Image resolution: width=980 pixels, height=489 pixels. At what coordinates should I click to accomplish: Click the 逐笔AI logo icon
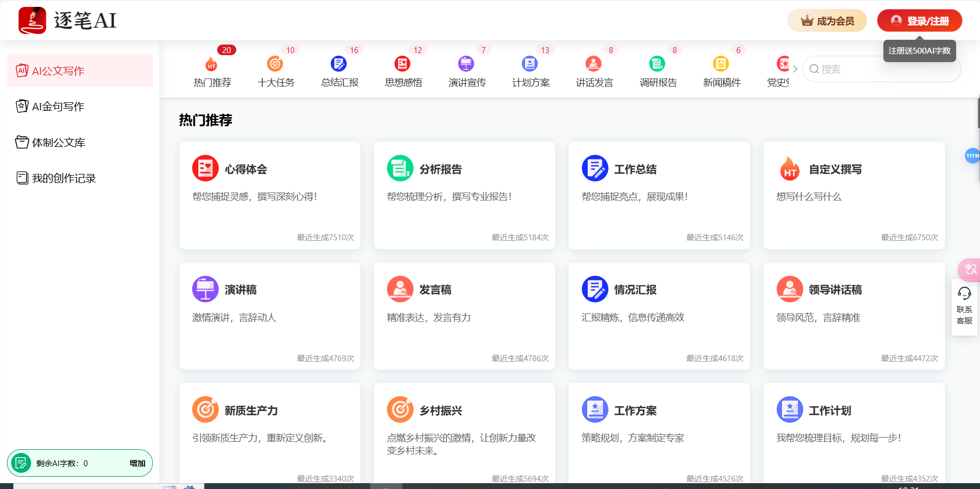tap(32, 21)
